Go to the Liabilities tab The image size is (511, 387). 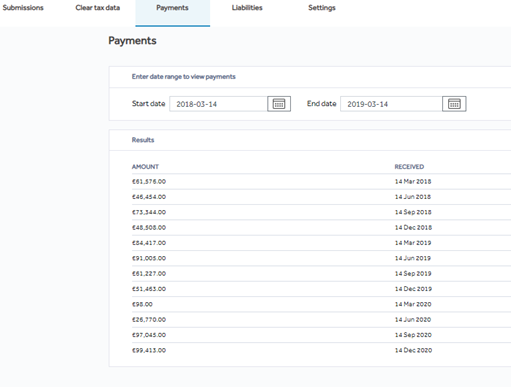click(x=247, y=8)
